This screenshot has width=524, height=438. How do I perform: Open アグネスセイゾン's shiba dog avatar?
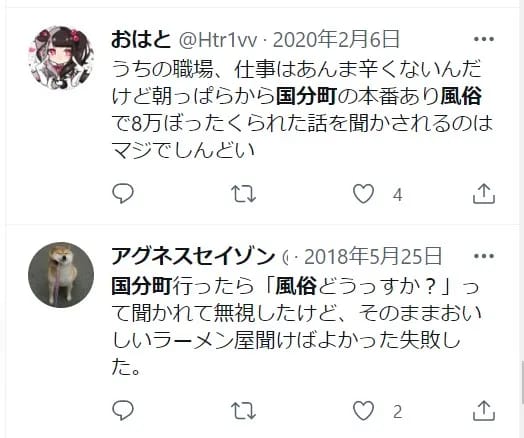[61, 275]
